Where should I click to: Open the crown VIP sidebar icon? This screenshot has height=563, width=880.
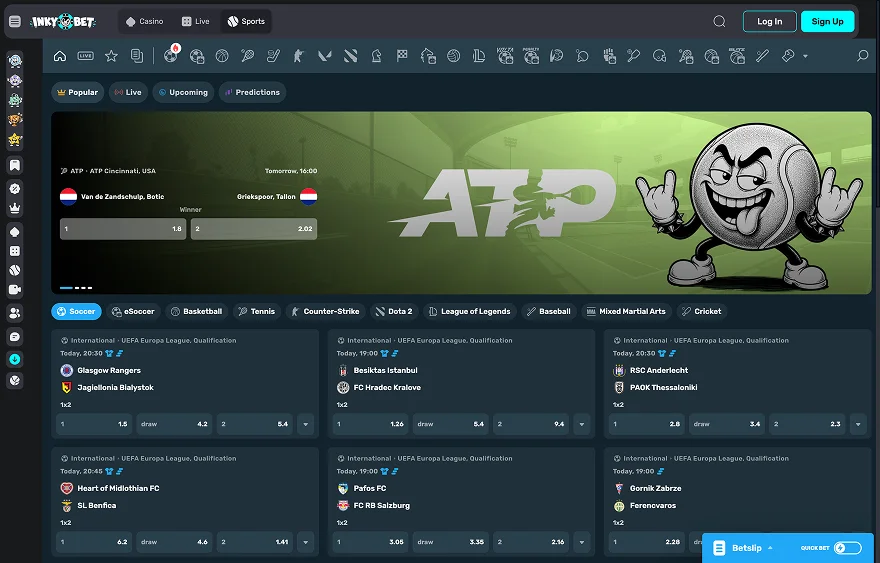click(x=15, y=208)
